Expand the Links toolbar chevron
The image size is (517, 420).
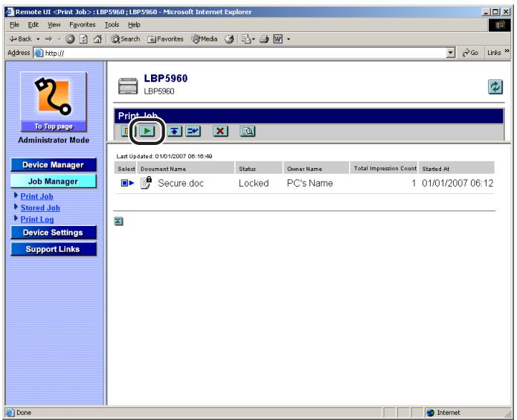pos(507,51)
